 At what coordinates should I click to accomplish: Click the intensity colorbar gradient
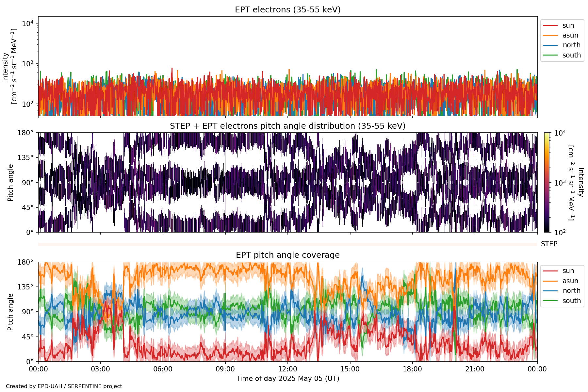point(547,182)
